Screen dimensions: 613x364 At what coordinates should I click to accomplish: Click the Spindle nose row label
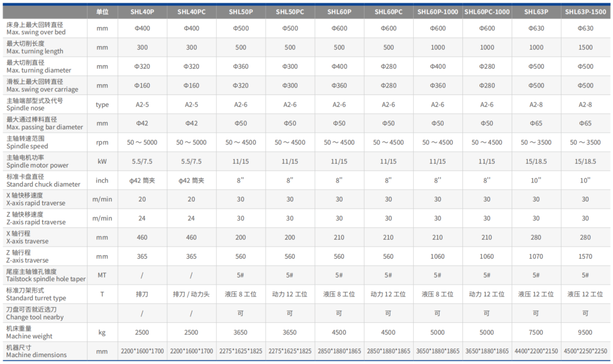point(34,104)
